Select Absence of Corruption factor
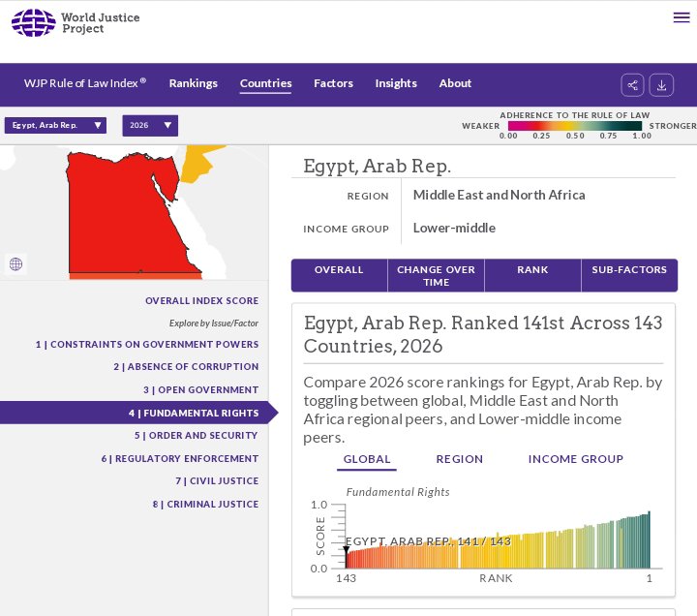Viewport: 697px width, 616px height. 186,366
